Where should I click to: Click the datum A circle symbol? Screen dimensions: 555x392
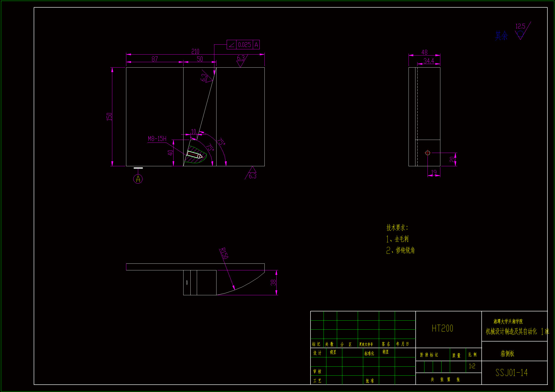[x=138, y=179]
